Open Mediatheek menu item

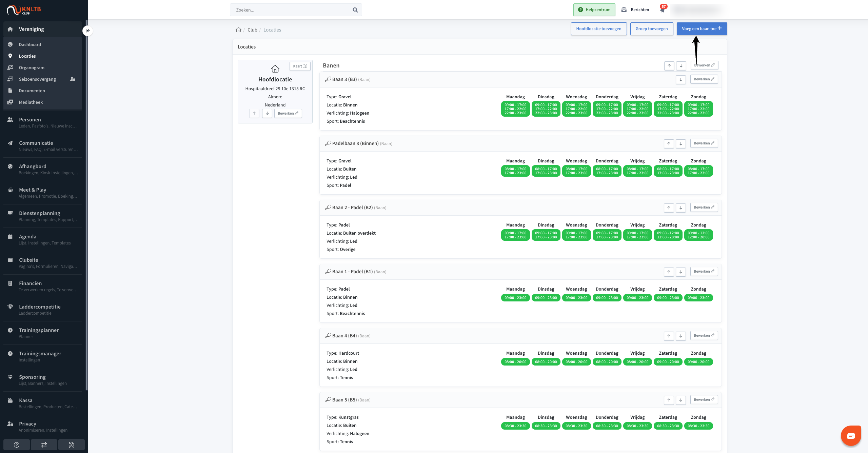pos(43,102)
